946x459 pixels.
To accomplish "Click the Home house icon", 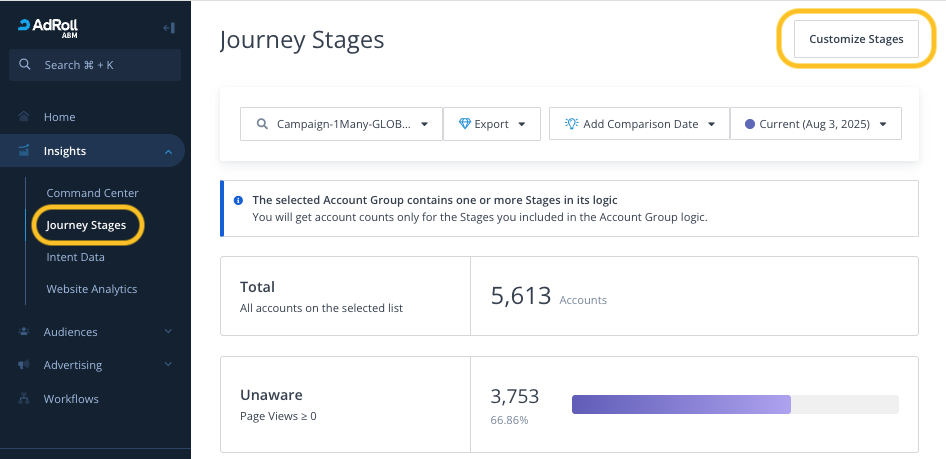I will coord(23,117).
